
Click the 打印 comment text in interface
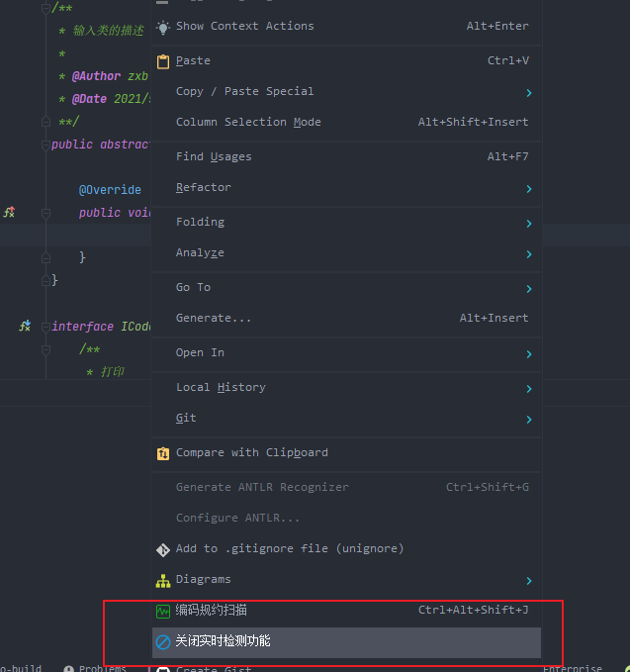(x=112, y=371)
